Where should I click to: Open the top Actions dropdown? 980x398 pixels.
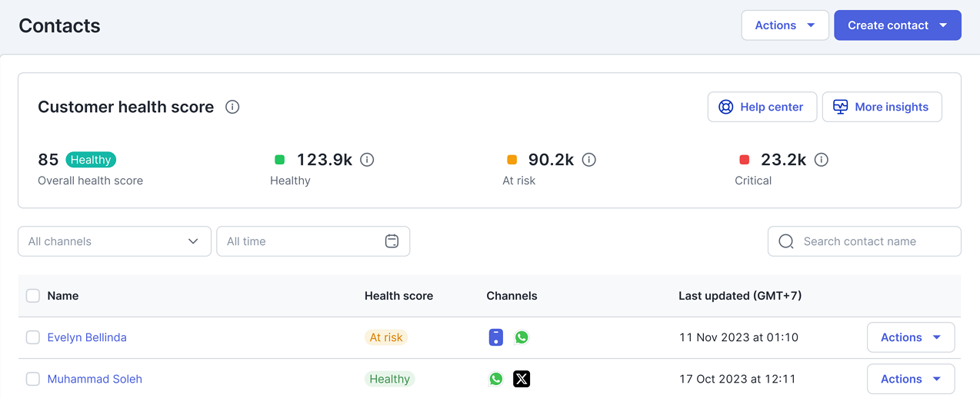pos(785,25)
